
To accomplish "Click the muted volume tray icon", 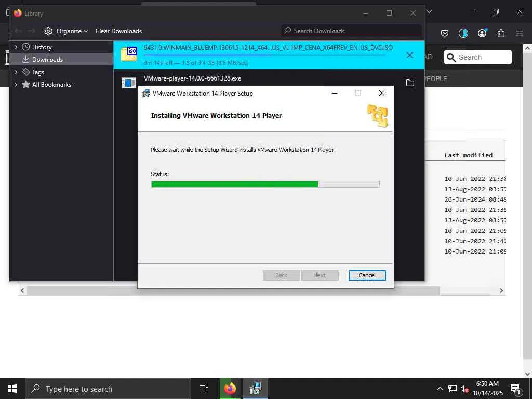I will 464,389.
